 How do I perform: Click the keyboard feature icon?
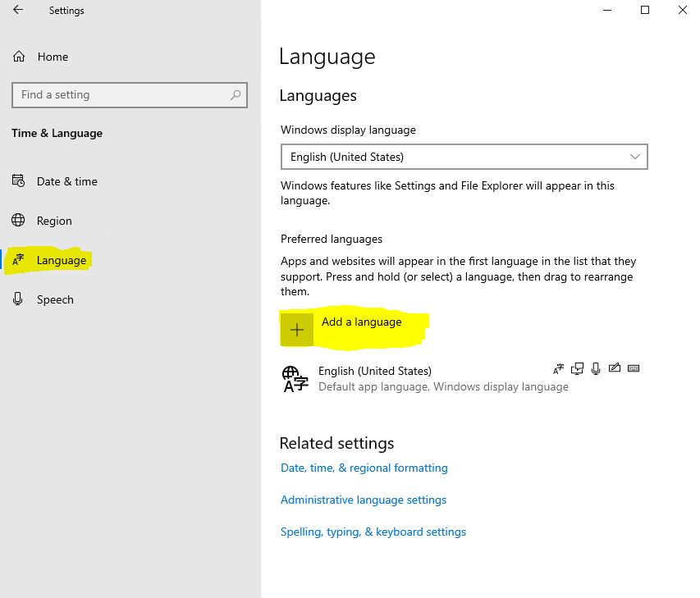click(x=634, y=368)
